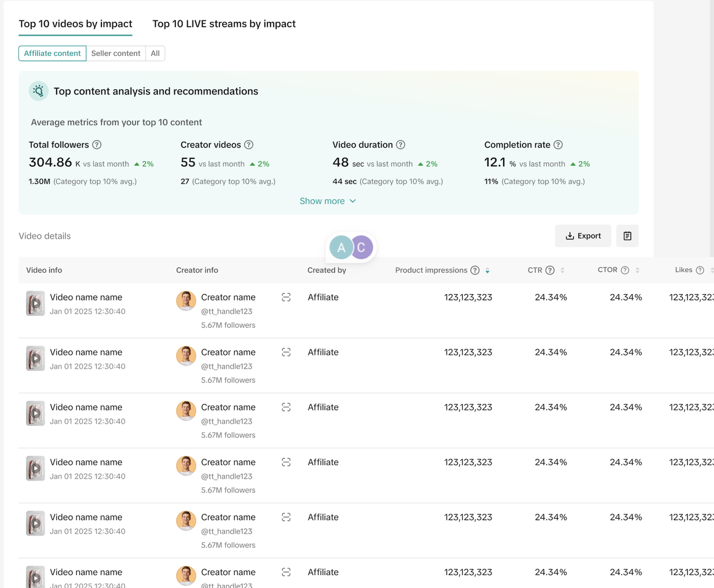714x588 pixels.
Task: Click the Video duration info icon
Action: coord(401,145)
